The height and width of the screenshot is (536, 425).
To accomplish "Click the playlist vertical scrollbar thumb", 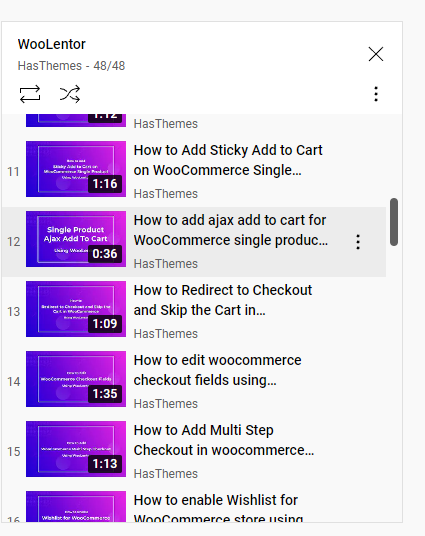I will pos(394,222).
